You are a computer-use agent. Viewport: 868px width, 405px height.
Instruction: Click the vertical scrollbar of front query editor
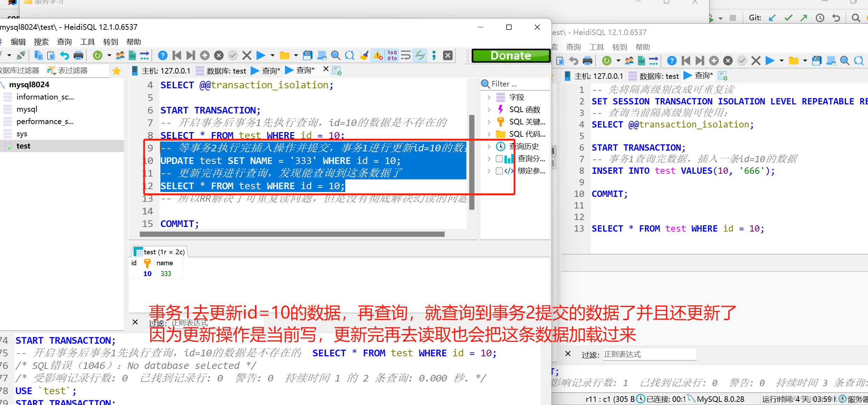click(x=472, y=162)
